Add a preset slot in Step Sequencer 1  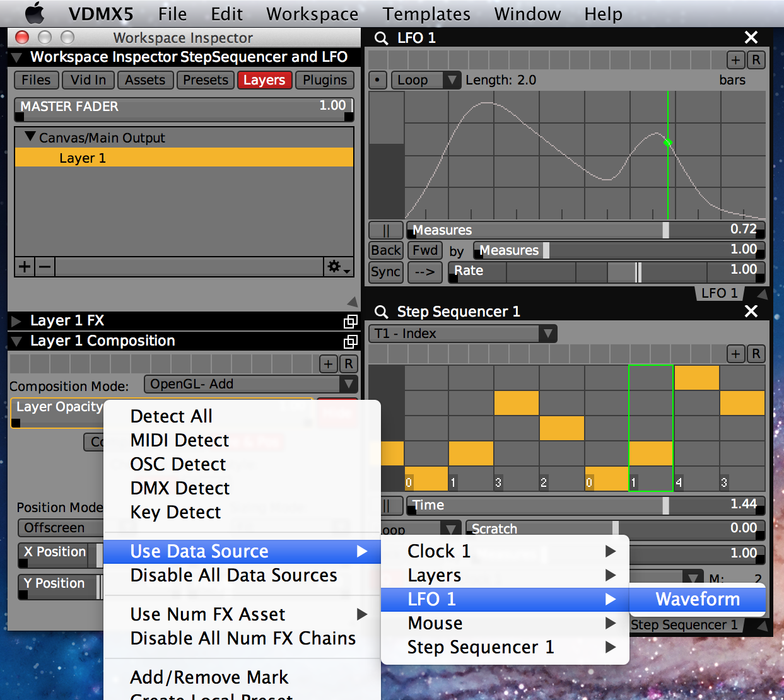point(736,354)
